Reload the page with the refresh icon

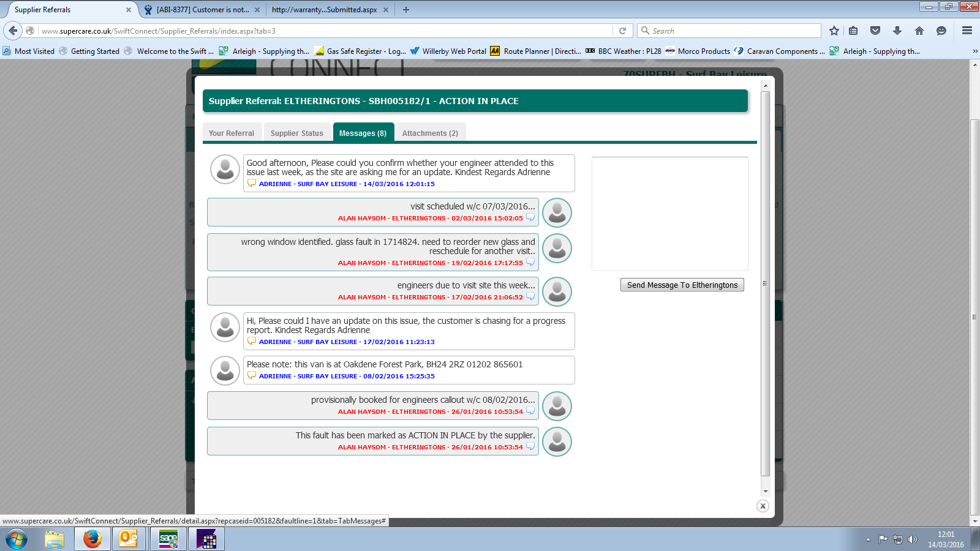(x=622, y=31)
